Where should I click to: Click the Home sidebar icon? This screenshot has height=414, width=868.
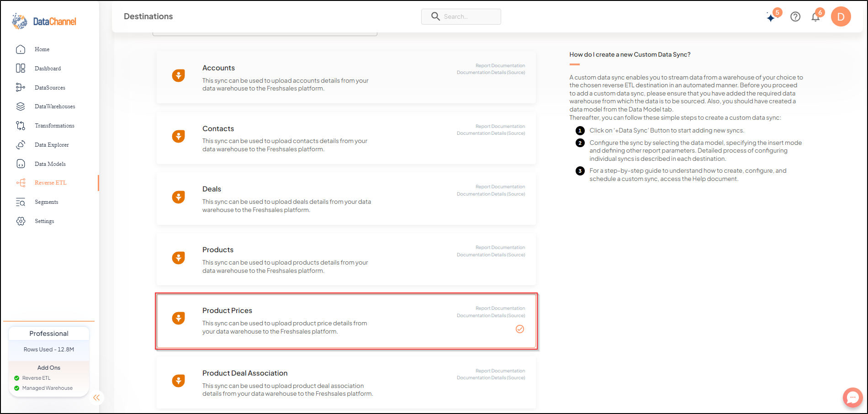click(x=21, y=49)
